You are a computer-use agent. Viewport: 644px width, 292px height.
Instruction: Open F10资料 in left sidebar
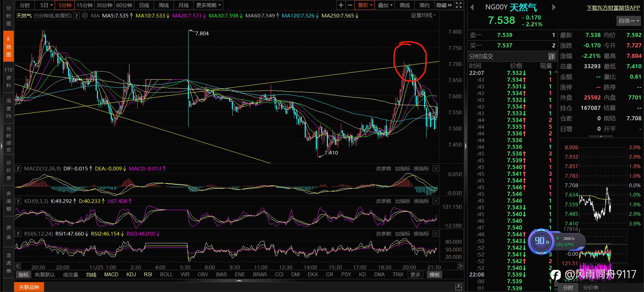click(x=8, y=78)
